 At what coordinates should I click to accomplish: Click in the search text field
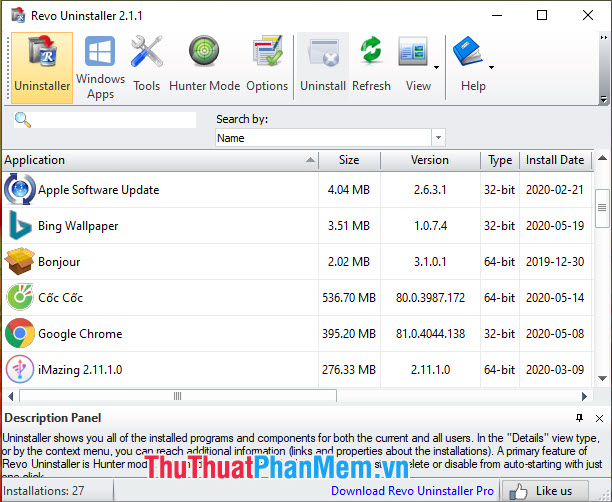[113, 120]
